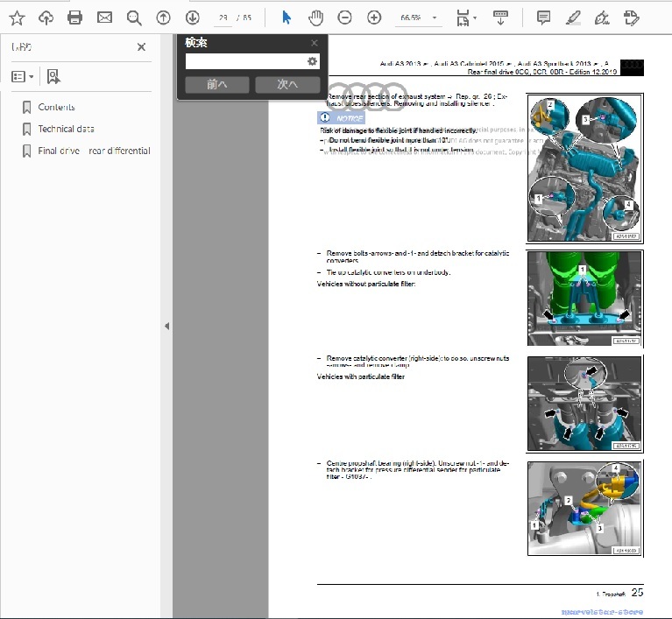Open the Technical data bookmark
The height and width of the screenshot is (619, 672).
66,129
